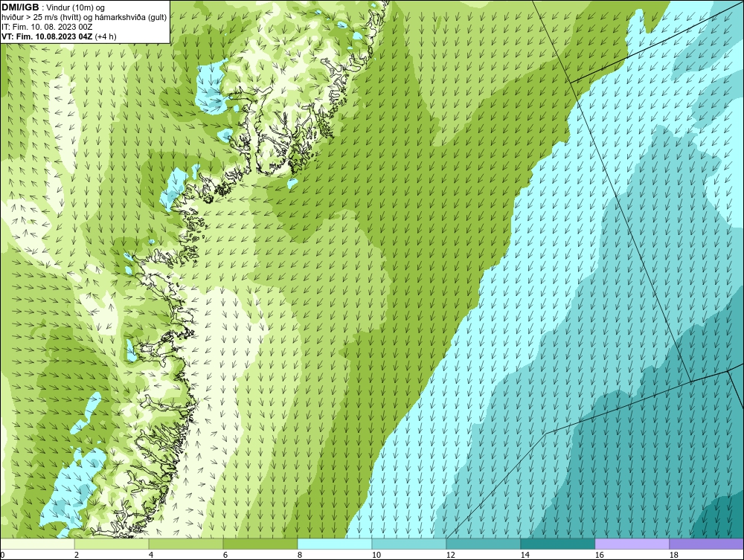Click the 8–10 m/s light cyan legend swatch
Viewport: 744px width, 560px height.
click(x=335, y=544)
